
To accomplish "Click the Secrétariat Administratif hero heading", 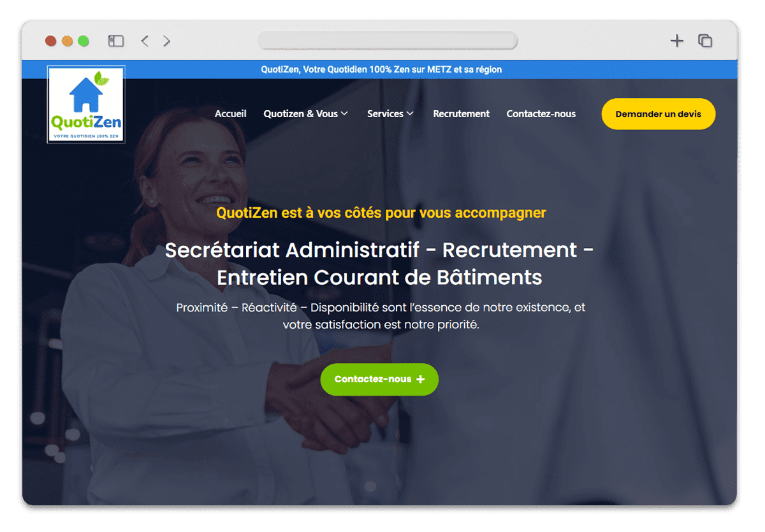I will click(379, 263).
